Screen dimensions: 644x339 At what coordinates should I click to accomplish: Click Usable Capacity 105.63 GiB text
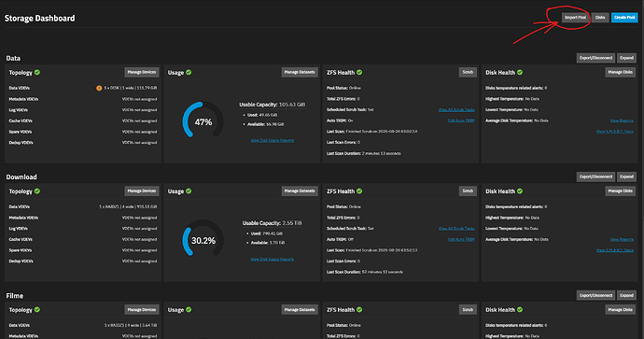pyautogui.click(x=273, y=105)
